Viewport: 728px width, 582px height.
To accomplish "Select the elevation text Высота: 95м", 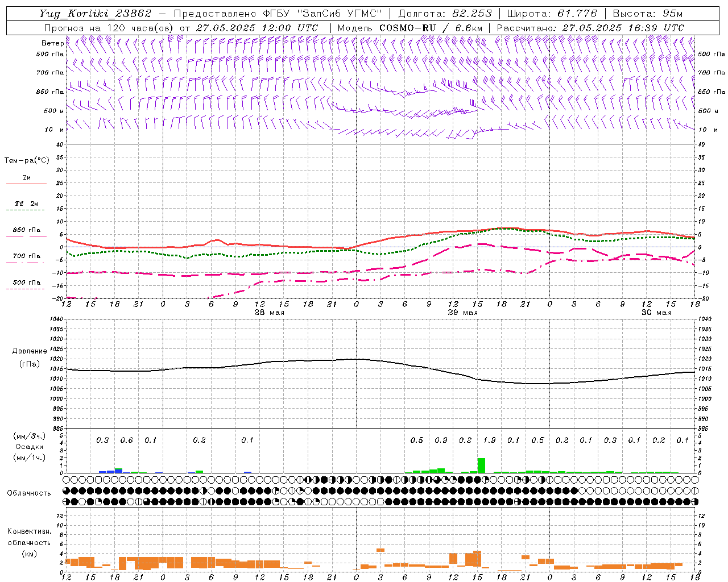I will click(647, 14).
